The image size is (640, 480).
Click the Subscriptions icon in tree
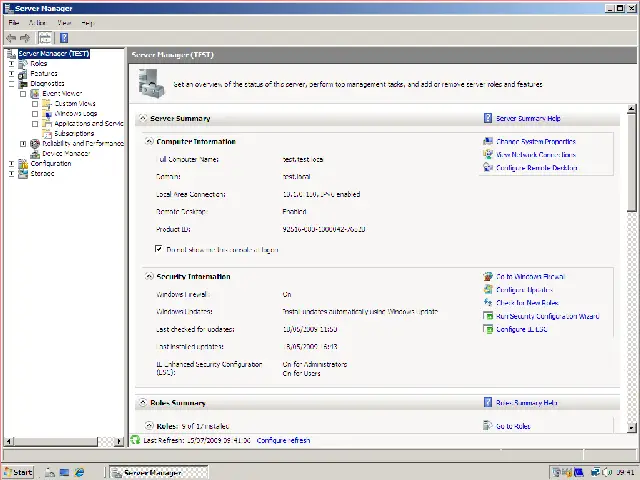(47, 133)
